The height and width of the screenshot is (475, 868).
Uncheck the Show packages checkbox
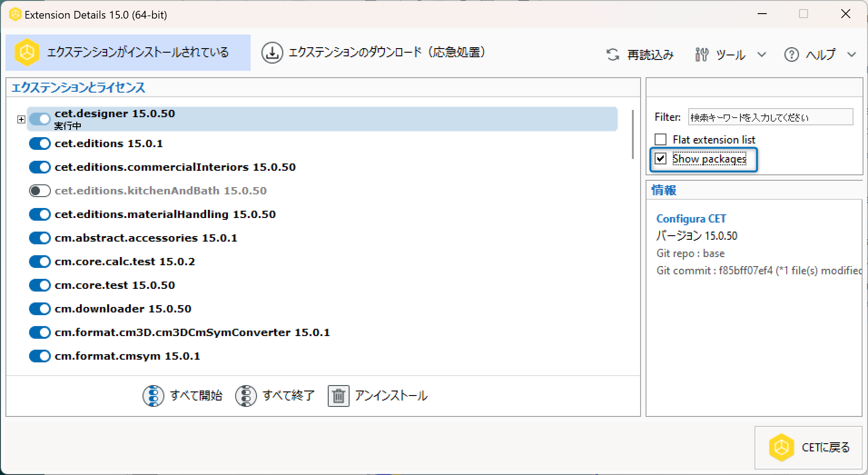click(x=661, y=158)
